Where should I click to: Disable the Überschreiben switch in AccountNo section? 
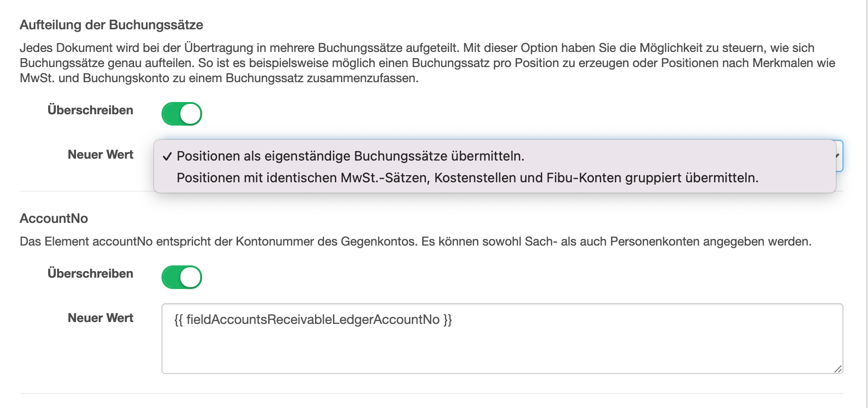182,277
